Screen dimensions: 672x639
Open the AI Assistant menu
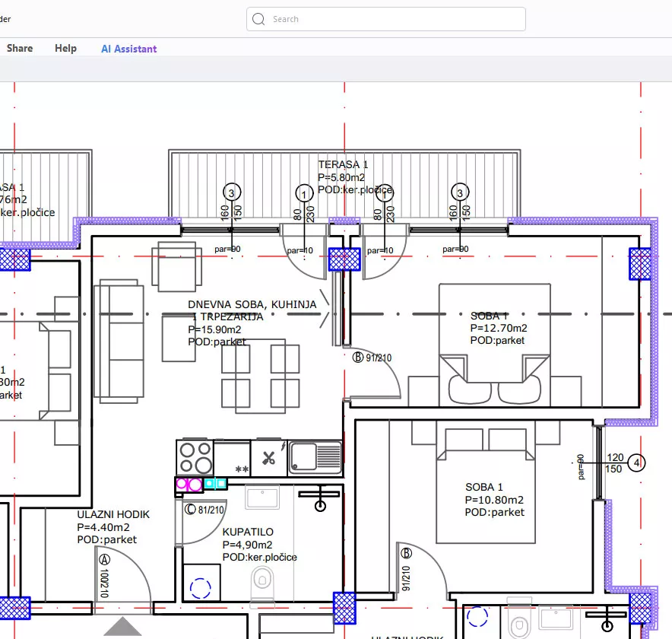click(129, 49)
